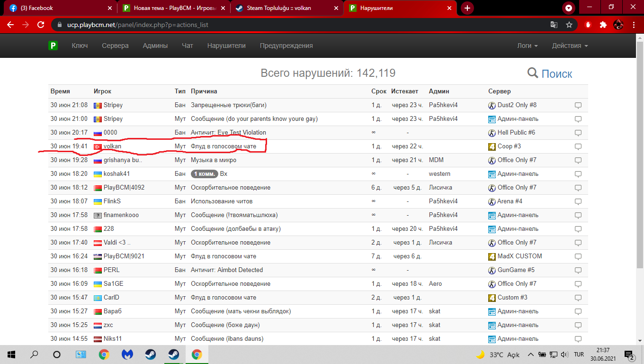644x364 pixels.
Task: Click the green PlayBCM logo icon
Action: coord(53,45)
